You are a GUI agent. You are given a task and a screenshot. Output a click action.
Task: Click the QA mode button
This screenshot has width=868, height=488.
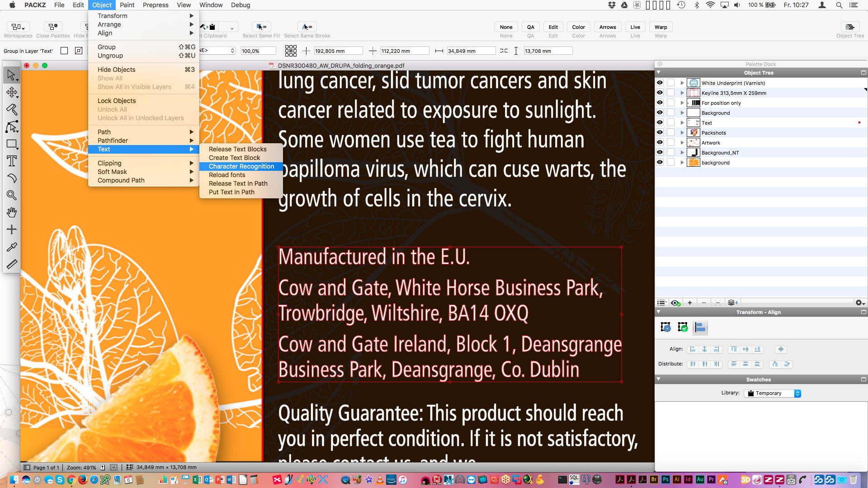pos(530,27)
